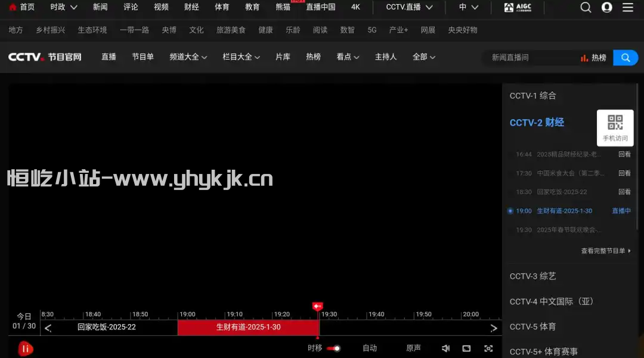
Task: Open the user account profile icon
Action: click(x=606, y=7)
